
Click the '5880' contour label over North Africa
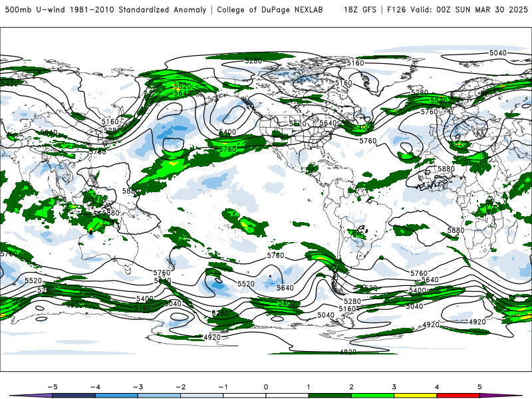[x=446, y=169]
